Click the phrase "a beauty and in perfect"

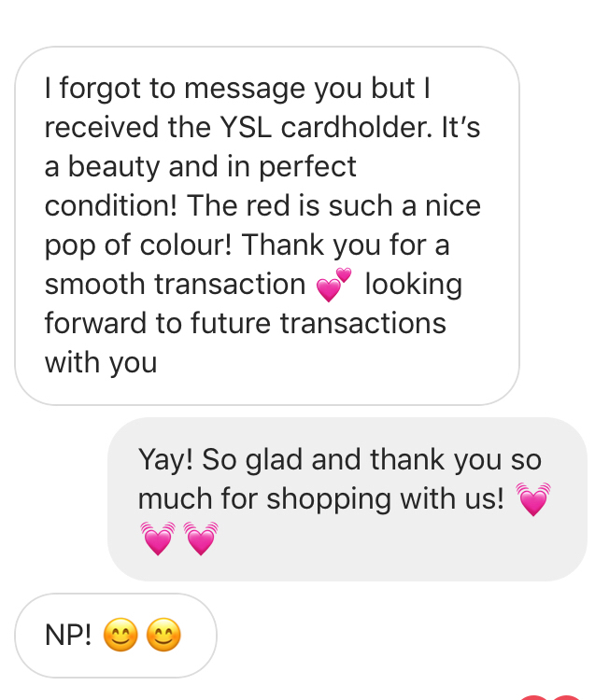(x=200, y=167)
